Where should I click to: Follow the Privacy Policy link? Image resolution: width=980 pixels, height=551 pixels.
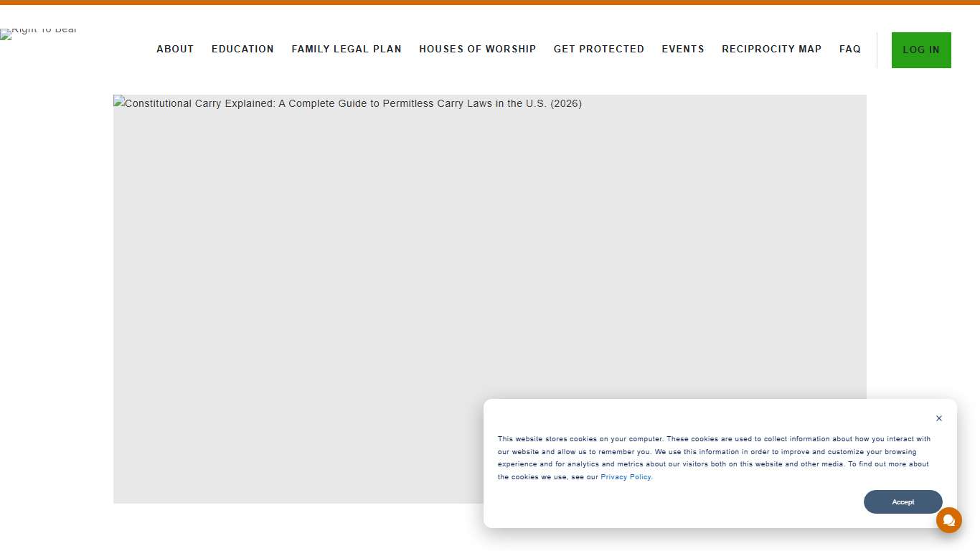(626, 477)
